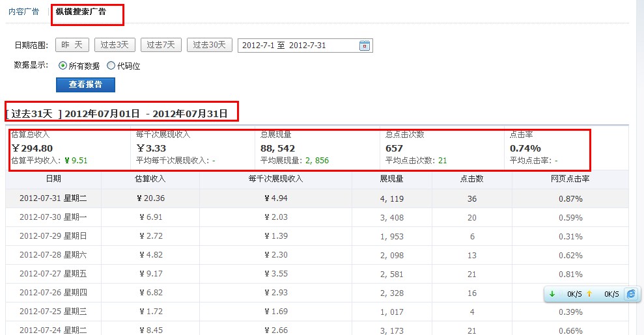The width and height of the screenshot is (644, 335).
Task: Click the 2,098 impressions cell
Action: point(392,256)
